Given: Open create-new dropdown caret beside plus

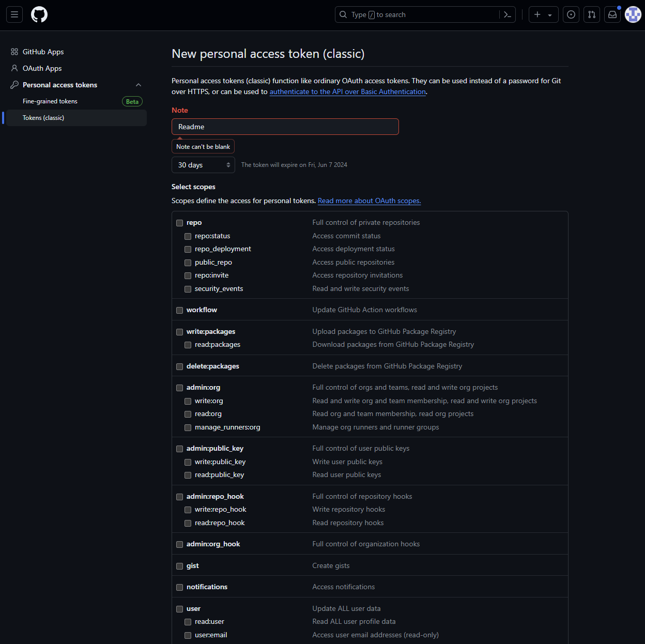Looking at the screenshot, I should (x=550, y=15).
